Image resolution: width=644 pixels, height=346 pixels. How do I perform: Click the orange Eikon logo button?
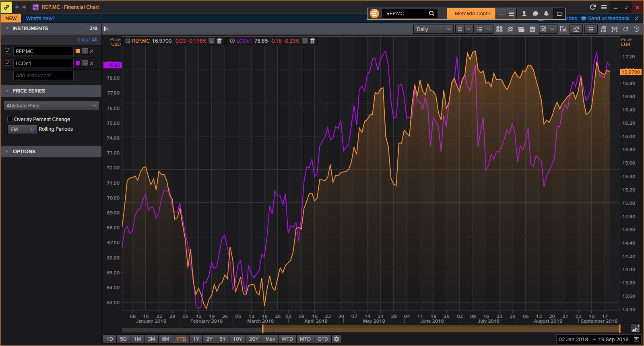374,13
